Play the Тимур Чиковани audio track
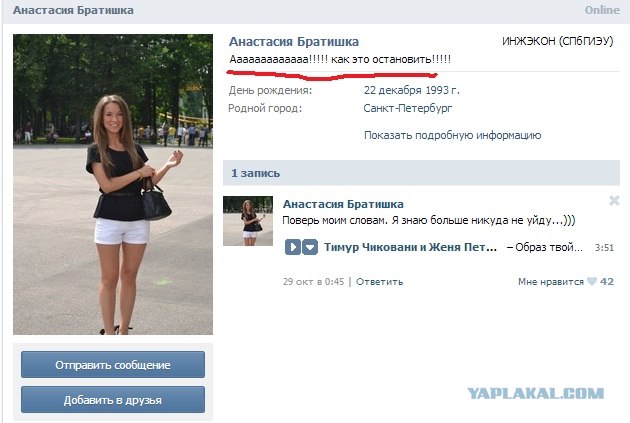This screenshot has height=423, width=630. (x=292, y=247)
